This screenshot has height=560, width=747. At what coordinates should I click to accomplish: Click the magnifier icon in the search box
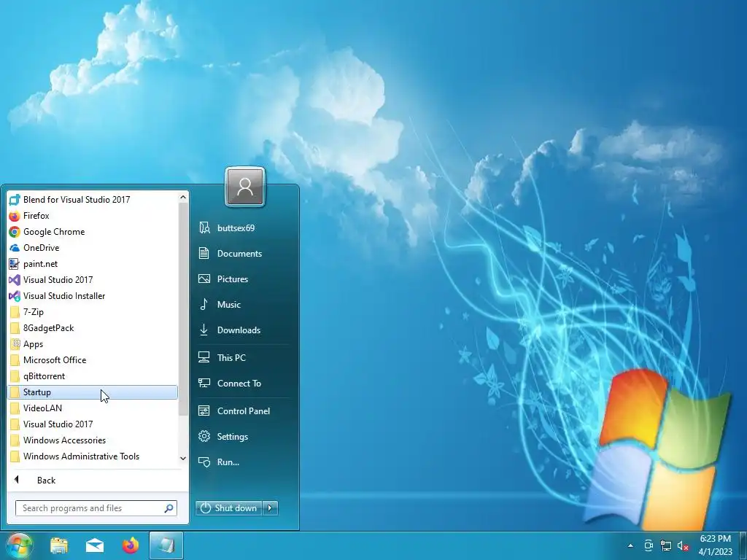point(169,508)
